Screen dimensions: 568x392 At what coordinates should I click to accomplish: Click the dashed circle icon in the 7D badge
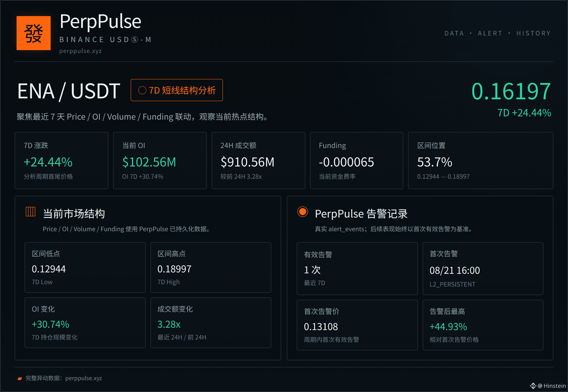tap(142, 90)
